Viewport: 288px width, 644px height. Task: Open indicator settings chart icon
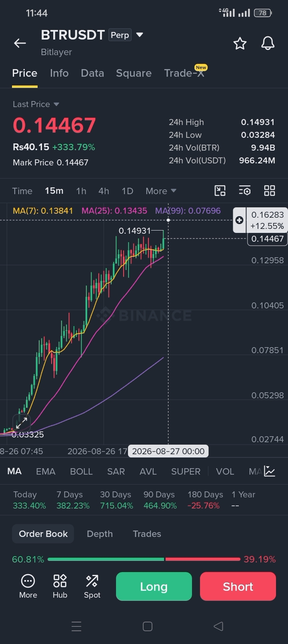click(x=270, y=471)
